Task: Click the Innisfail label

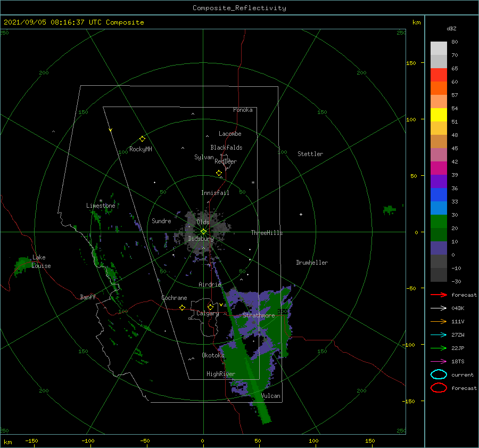Action: 215,193
